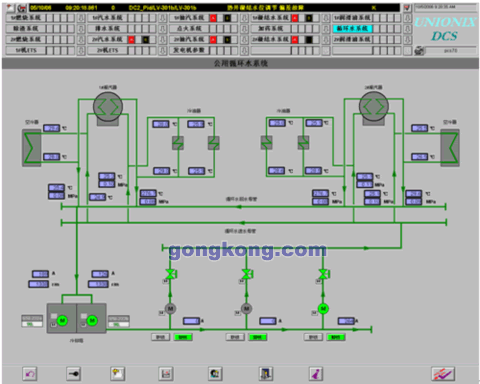
Task: Toggle the left cooling tower fan motor
Action: (62, 320)
